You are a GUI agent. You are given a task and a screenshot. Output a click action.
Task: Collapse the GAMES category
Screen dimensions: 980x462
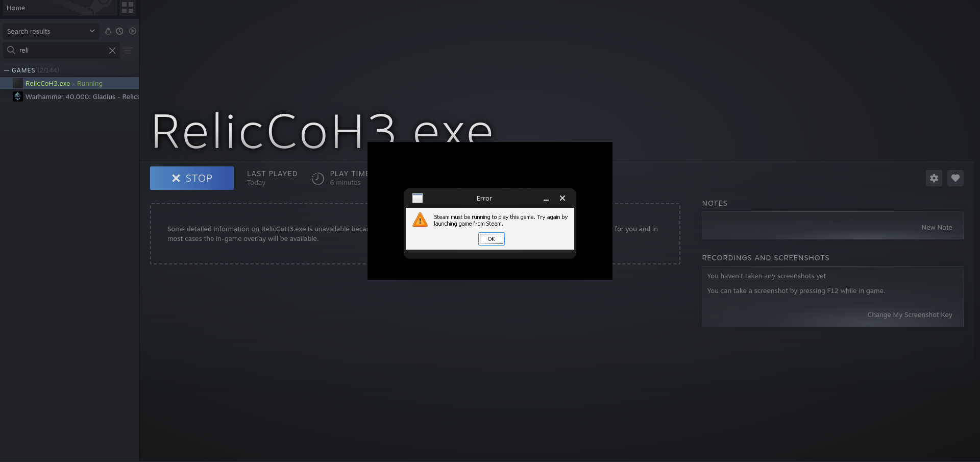[x=7, y=70]
